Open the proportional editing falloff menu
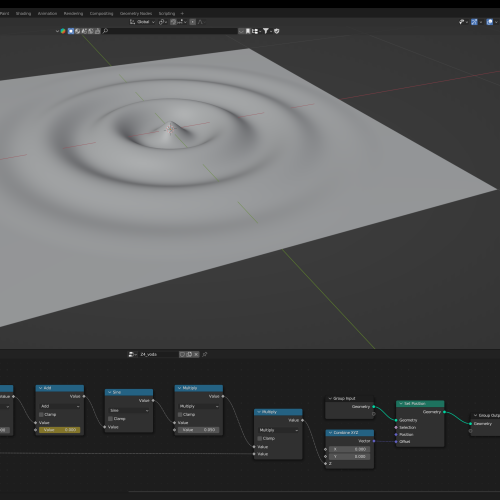Viewport: 500px width, 500px height. tap(201, 22)
